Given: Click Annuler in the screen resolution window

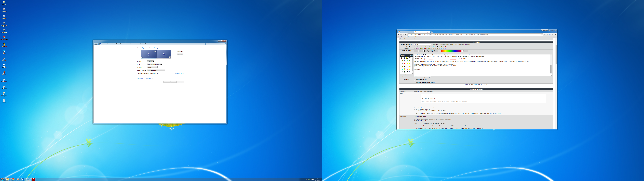Looking at the screenshot, I should coord(173,82).
